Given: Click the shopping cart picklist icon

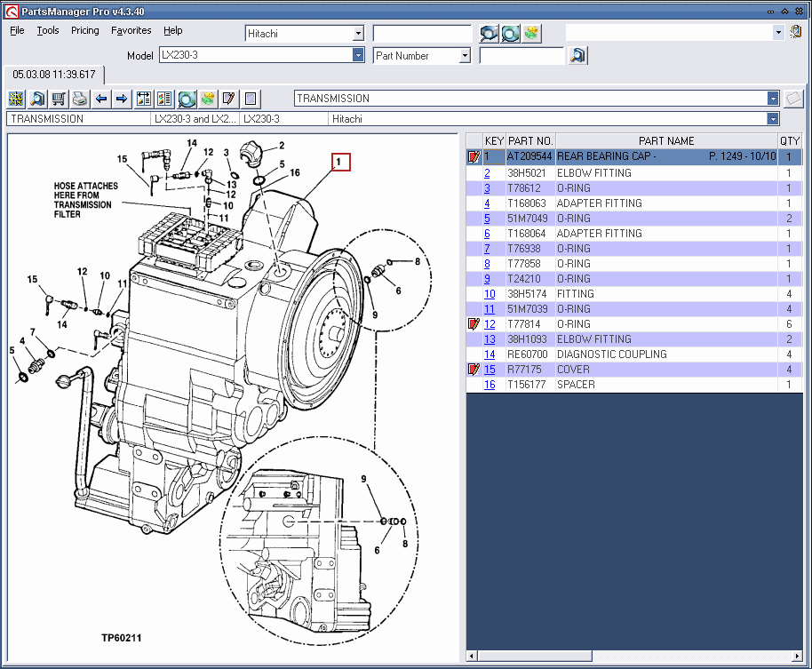Looking at the screenshot, I should (59, 99).
